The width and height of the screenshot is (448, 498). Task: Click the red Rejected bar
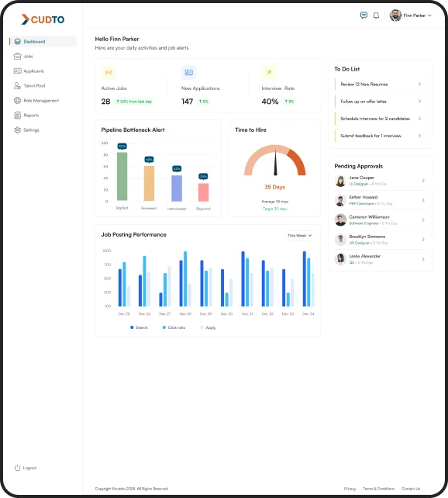pos(203,192)
